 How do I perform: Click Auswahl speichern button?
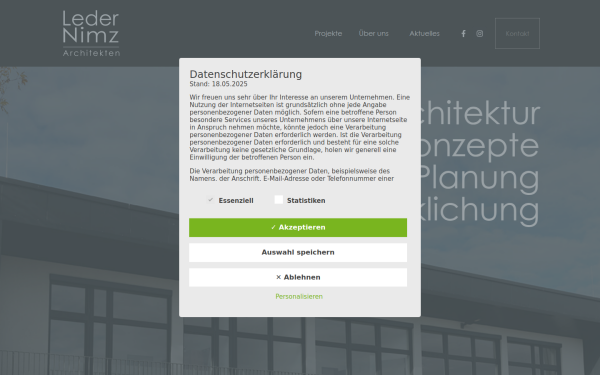pos(298,253)
